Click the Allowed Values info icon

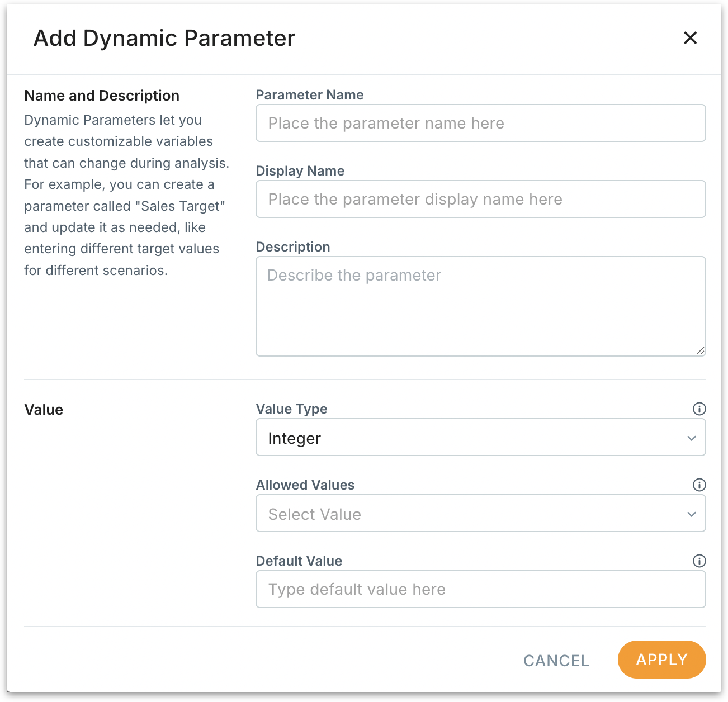[x=699, y=485]
